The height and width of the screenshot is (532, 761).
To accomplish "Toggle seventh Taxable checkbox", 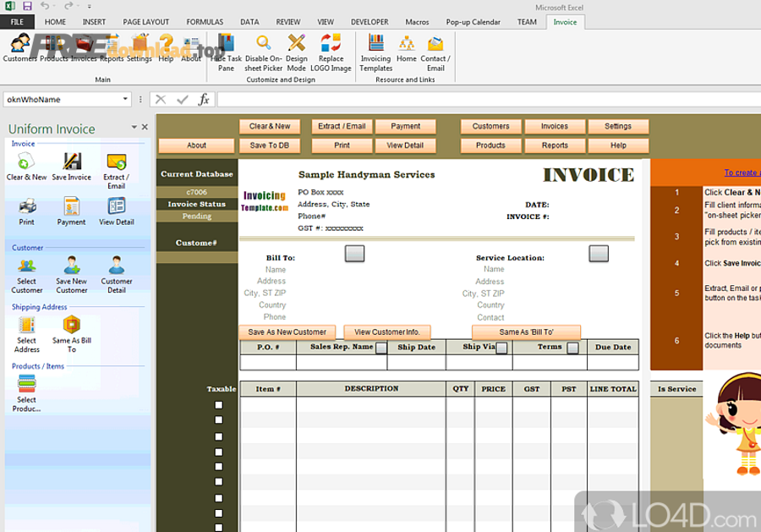I will click(x=219, y=498).
